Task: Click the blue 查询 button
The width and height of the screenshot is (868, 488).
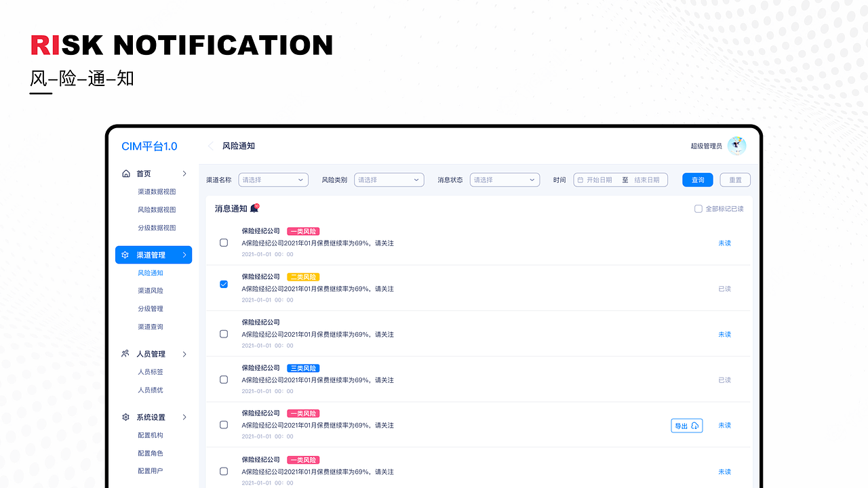Action: (698, 180)
